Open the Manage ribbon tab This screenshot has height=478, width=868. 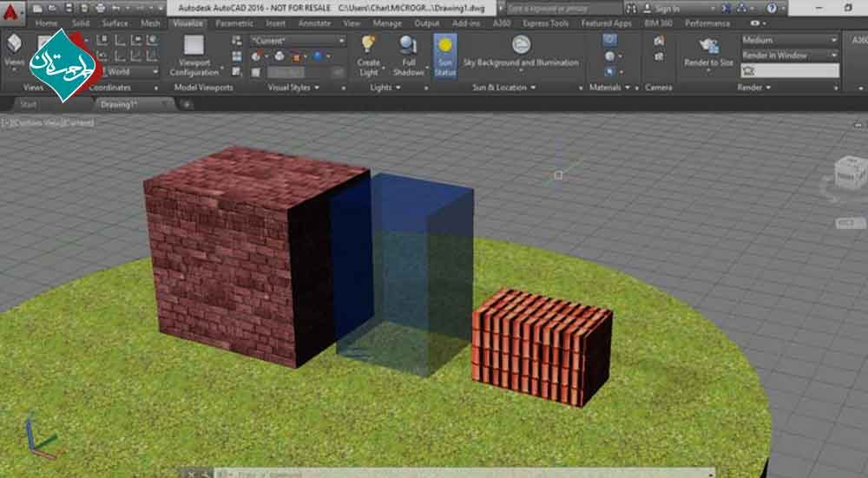pos(387,23)
